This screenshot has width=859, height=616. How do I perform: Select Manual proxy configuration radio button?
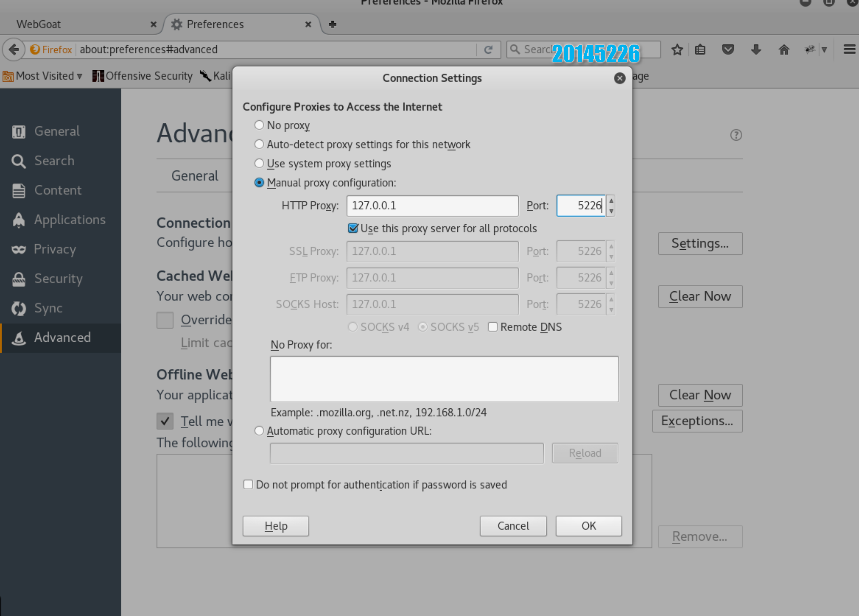(259, 183)
